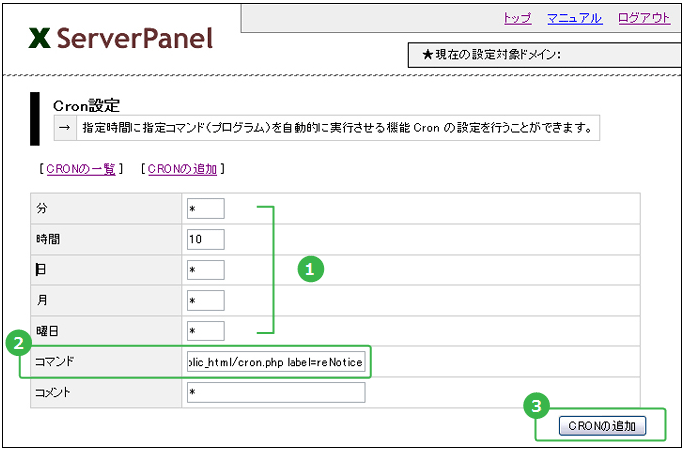Switch to the CRONの追加 tab link
Viewport: 688px width, 452px height.
pyautogui.click(x=182, y=169)
